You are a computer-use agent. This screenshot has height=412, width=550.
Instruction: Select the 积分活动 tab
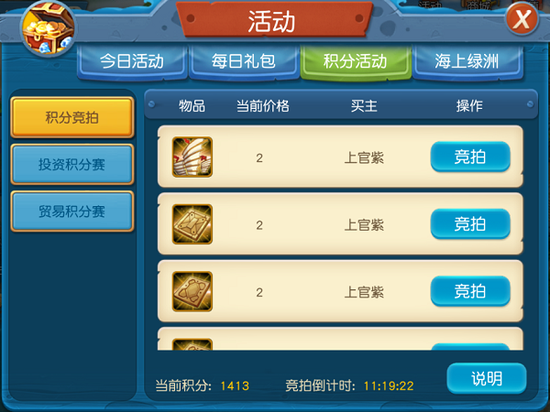pyautogui.click(x=355, y=62)
